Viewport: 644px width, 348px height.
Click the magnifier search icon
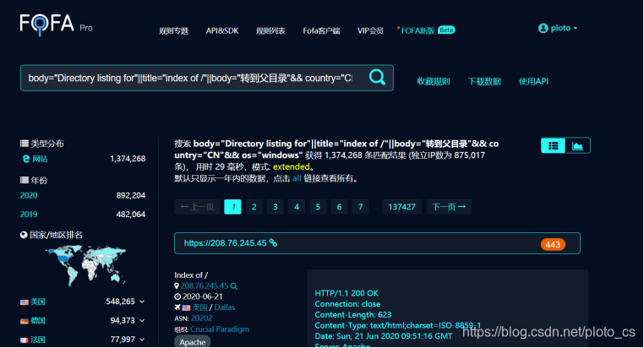point(377,77)
